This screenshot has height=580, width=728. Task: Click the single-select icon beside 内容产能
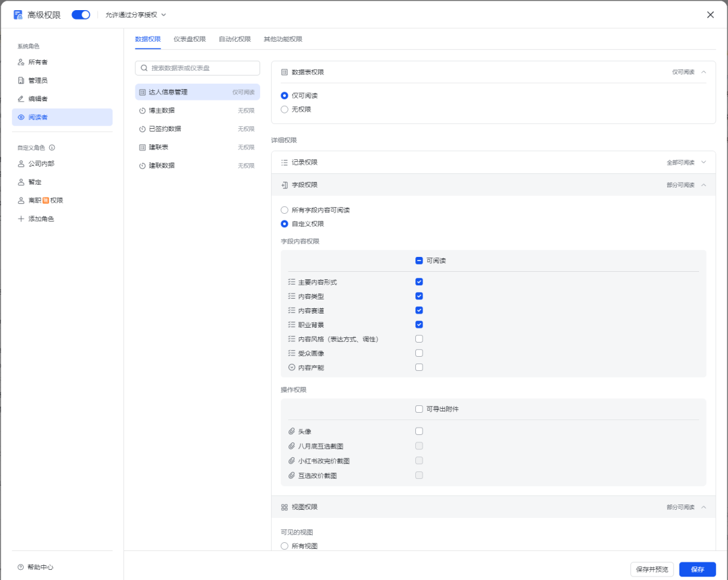292,368
